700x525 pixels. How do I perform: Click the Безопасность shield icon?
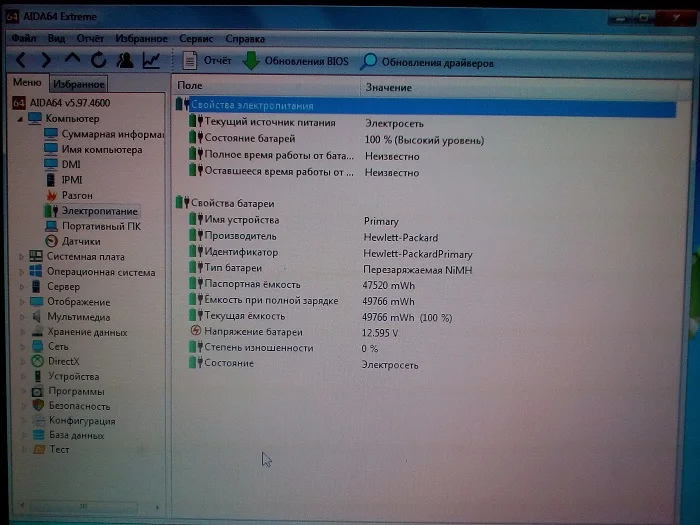pyautogui.click(x=38, y=406)
